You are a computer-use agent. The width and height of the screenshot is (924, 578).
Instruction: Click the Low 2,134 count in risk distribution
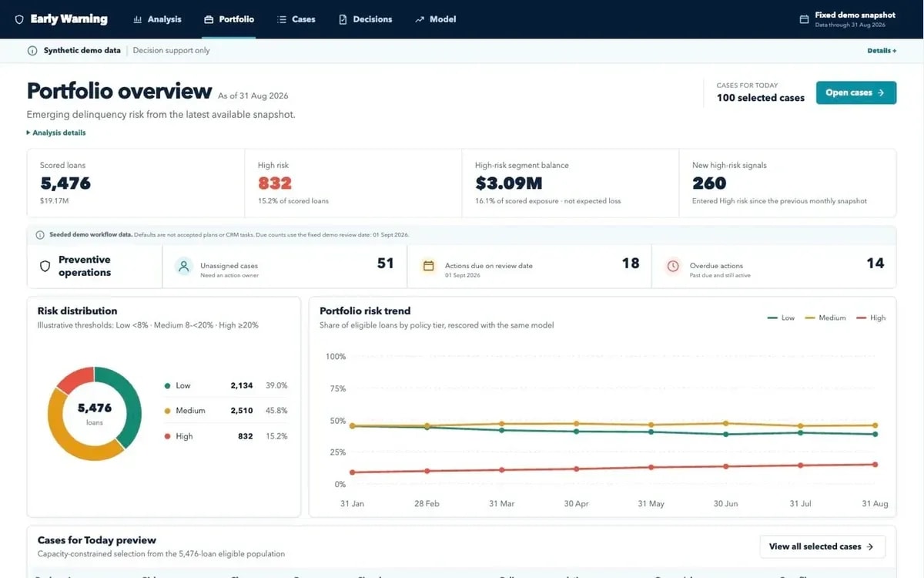(242, 385)
